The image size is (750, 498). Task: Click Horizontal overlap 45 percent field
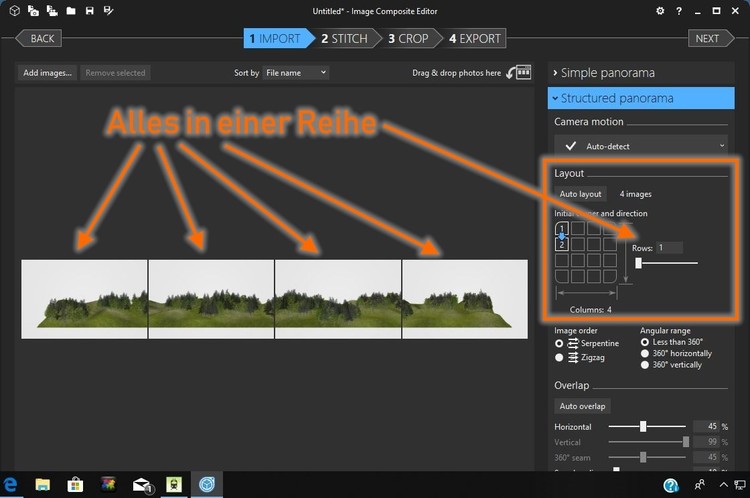(x=706, y=426)
